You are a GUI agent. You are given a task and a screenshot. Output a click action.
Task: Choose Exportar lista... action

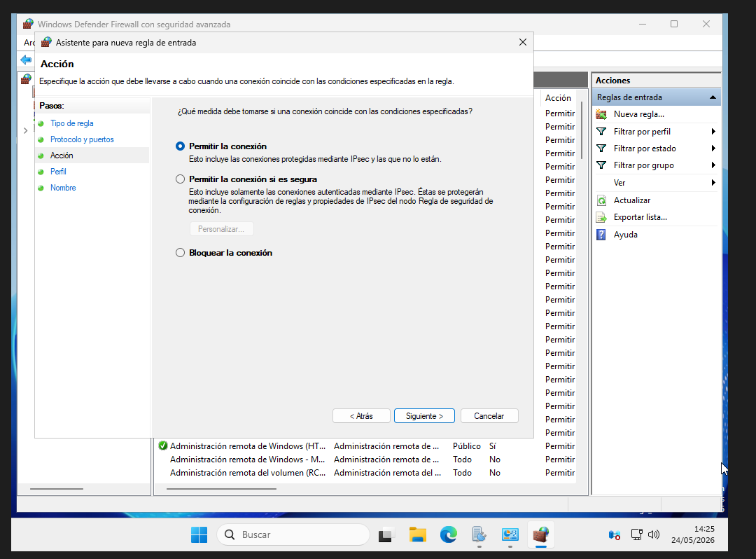pyautogui.click(x=640, y=218)
